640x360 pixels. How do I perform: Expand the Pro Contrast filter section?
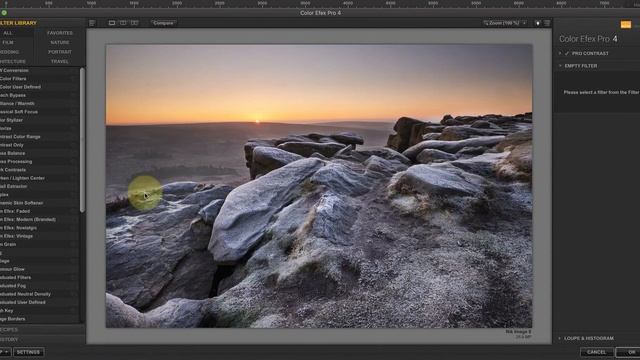pos(560,53)
